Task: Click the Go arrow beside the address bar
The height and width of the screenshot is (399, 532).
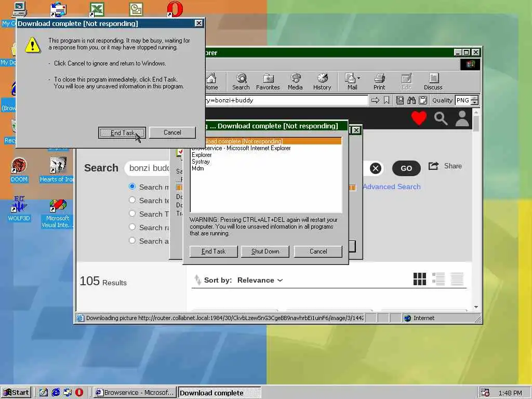Action: tap(375, 100)
